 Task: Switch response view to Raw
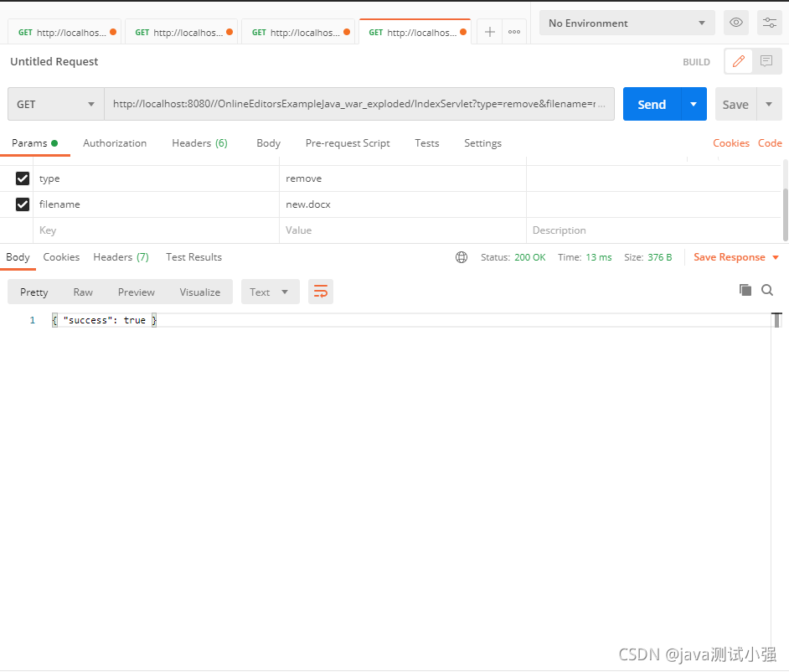(x=83, y=292)
